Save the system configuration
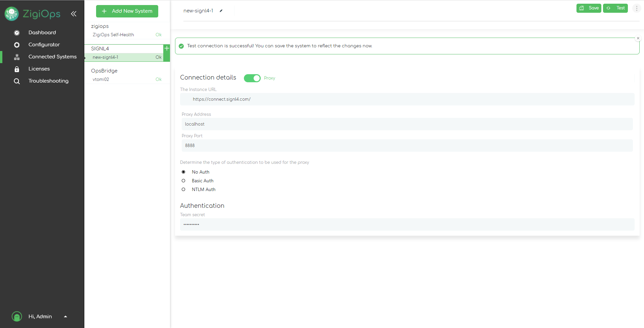The image size is (644, 328). tap(589, 8)
